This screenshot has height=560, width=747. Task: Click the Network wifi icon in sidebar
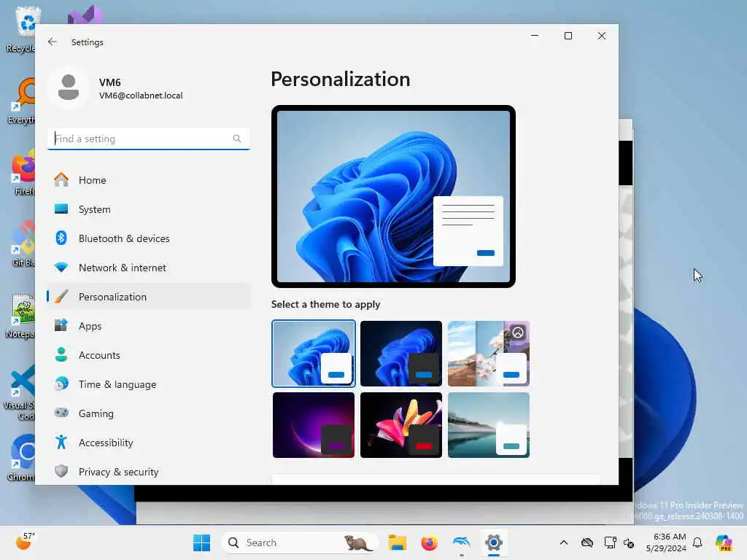click(61, 267)
